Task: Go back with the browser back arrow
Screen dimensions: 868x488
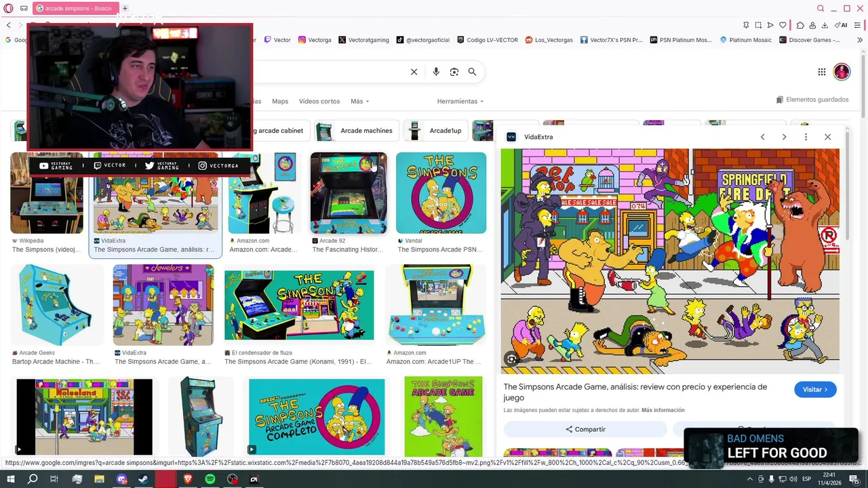Action: [9, 25]
